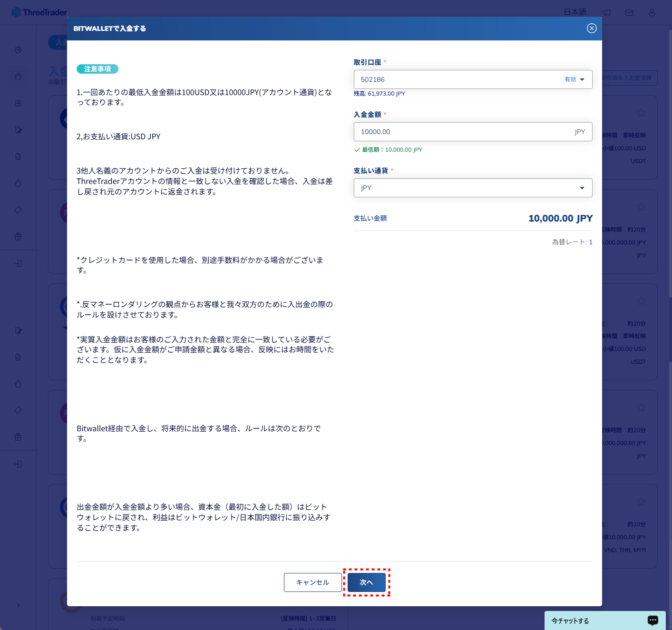Screen dimensions: 672x630
Task: Click the note starting 出金金額が入金金額より多い場合
Action: click(204, 517)
